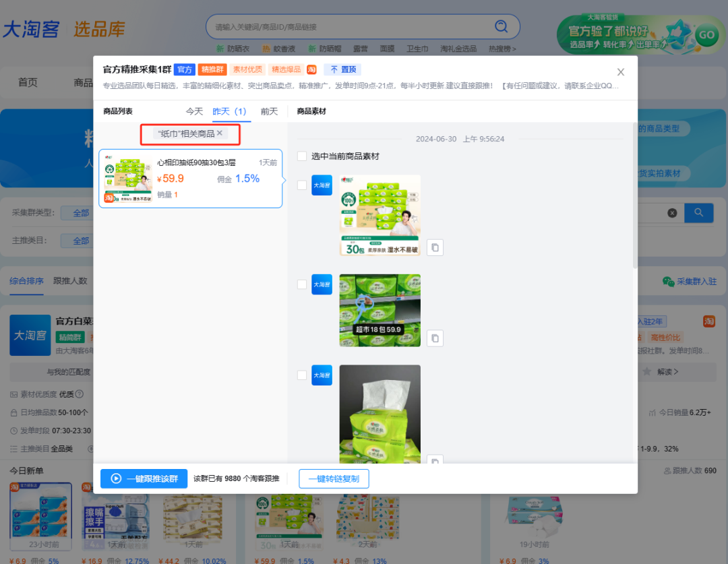Screen dimensions: 728x564
Task: Click the 2天前 product thumbnail
Action: (368, 520)
